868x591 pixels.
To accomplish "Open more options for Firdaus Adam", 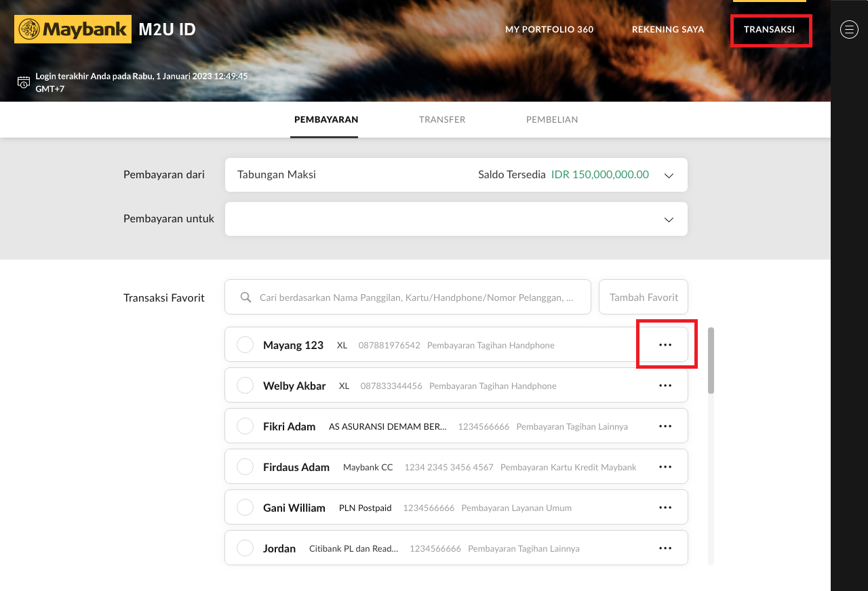I will click(665, 467).
